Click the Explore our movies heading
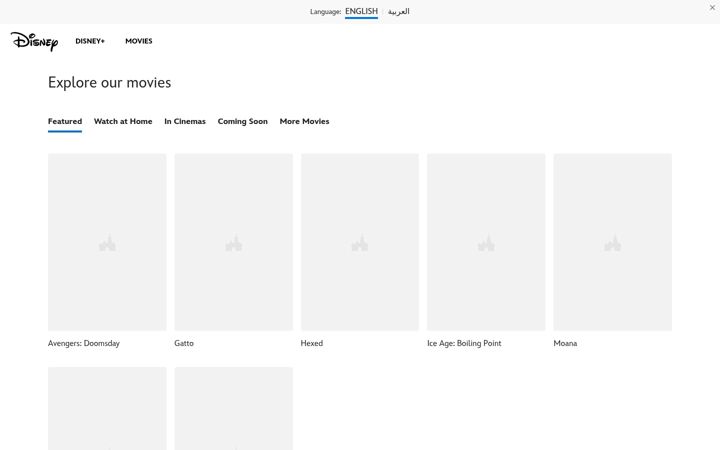 (x=110, y=83)
